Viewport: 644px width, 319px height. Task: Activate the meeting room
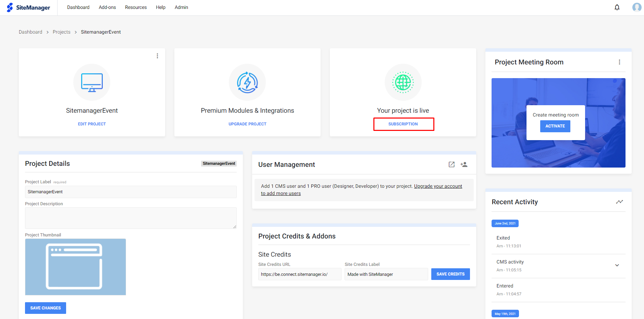(555, 126)
